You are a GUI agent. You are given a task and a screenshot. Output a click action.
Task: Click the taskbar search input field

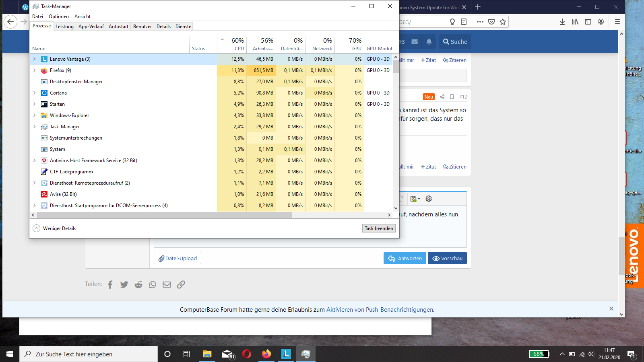click(x=89, y=354)
